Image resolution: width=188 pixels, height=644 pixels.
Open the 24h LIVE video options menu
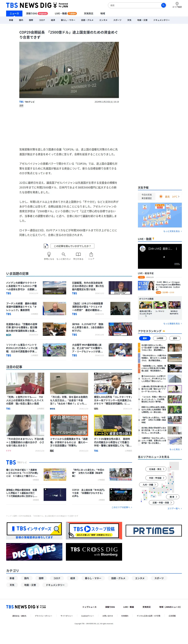(x=176, y=249)
